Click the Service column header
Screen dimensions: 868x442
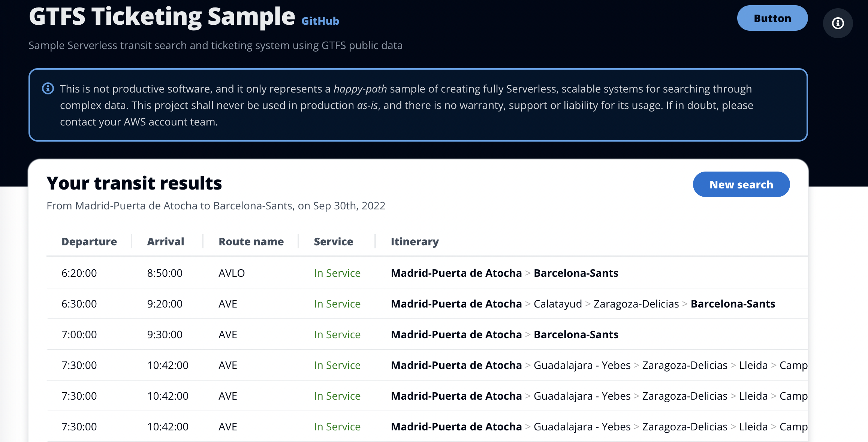333,242
